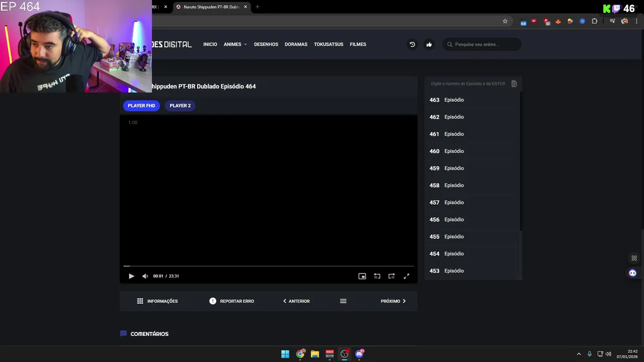
Task: Click the episode search page icon
Action: (514, 84)
